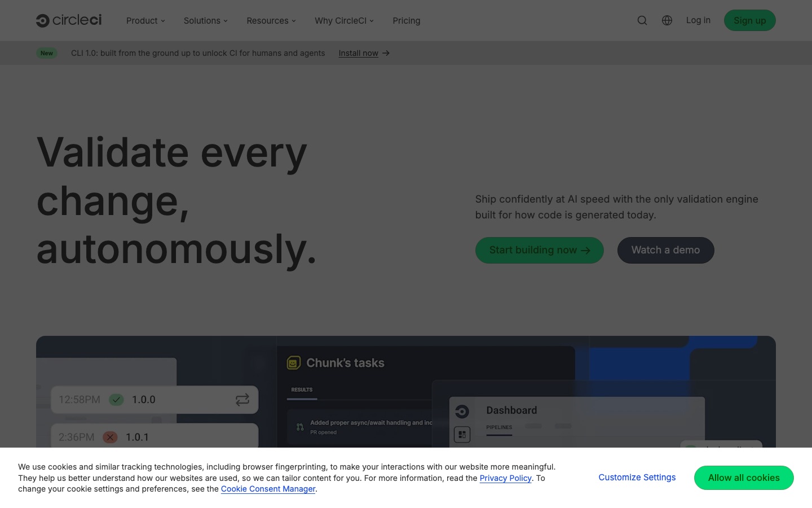Image resolution: width=812 pixels, height=508 pixels.
Task: Open Customize Settings for cookies
Action: pos(637,478)
